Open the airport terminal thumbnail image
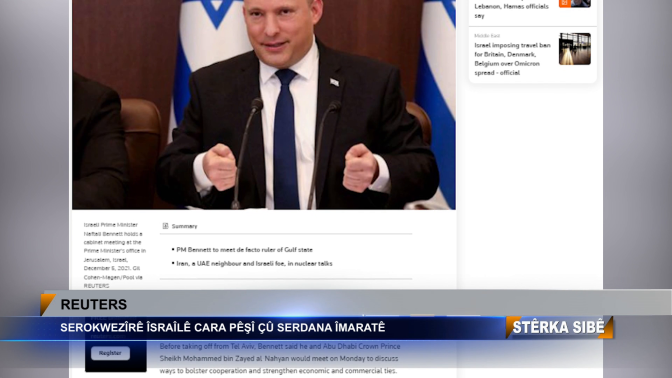This screenshot has height=378, width=672. coord(575,49)
